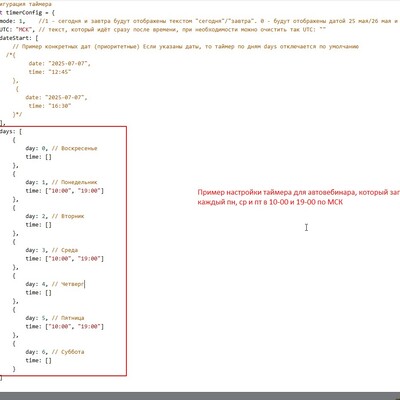Viewport: 400px width, 400px height.
Task: Click the date line above time "16:30"
Action: (56, 97)
